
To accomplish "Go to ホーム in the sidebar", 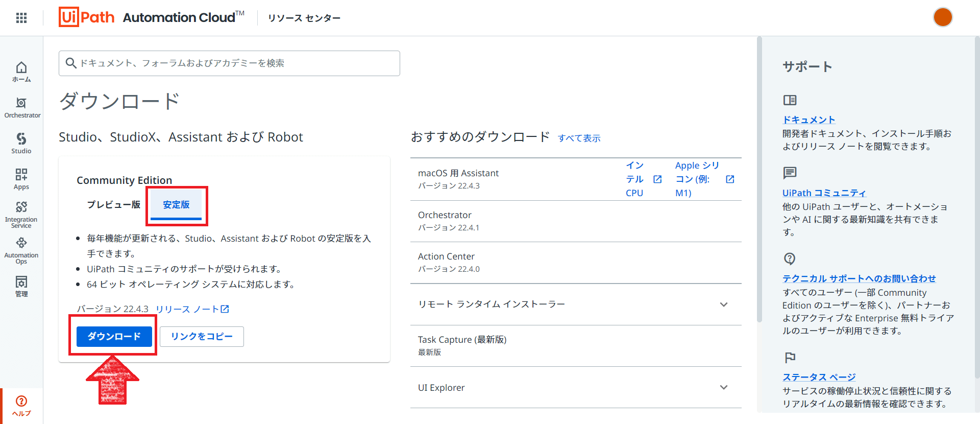I will click(21, 72).
